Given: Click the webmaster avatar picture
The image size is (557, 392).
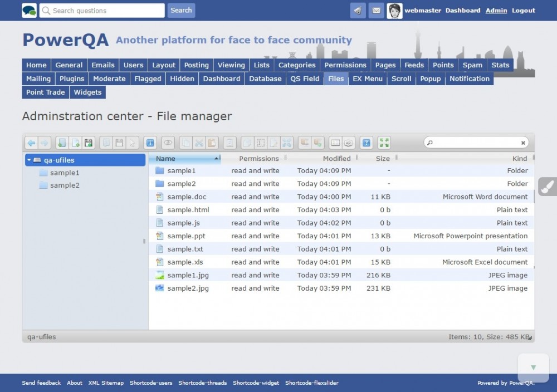Looking at the screenshot, I should tap(394, 11).
